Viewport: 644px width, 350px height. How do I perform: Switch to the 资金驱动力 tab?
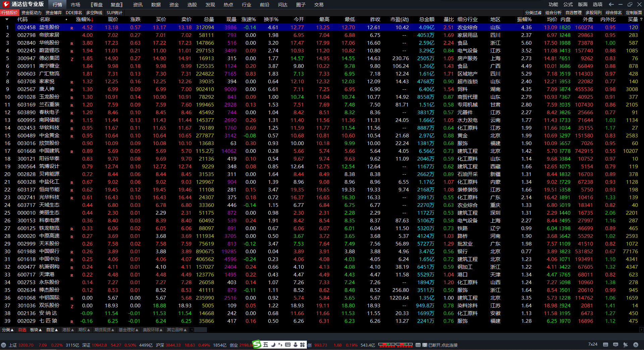tap(32, 13)
